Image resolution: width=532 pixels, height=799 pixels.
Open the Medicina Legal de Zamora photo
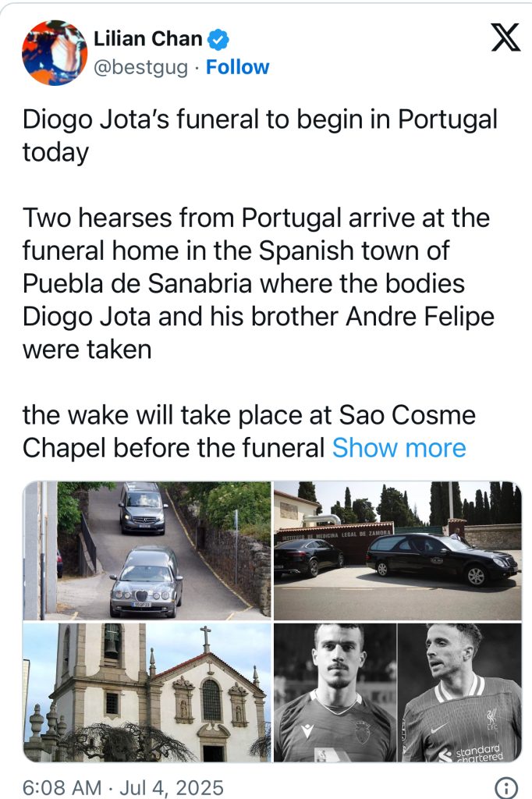click(x=397, y=550)
